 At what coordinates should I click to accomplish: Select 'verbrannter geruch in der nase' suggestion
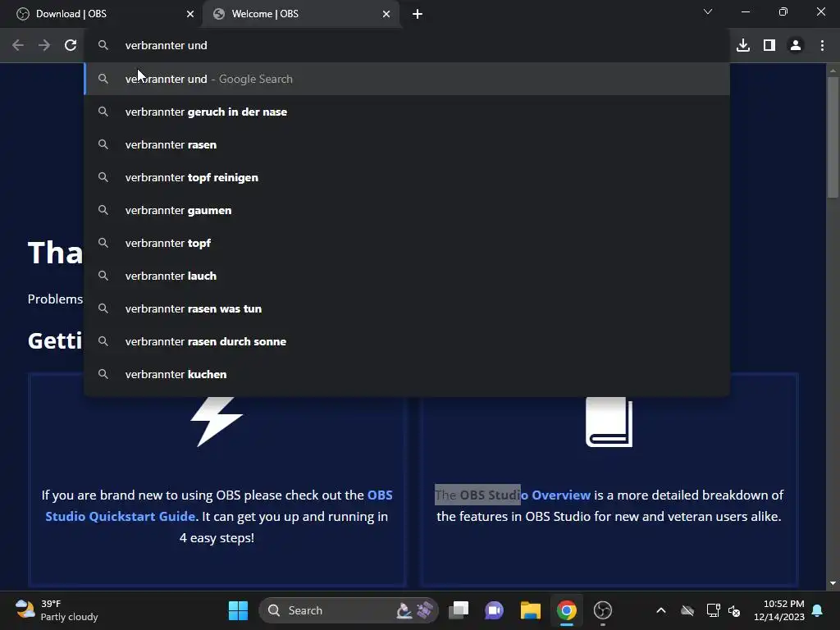pos(407,112)
